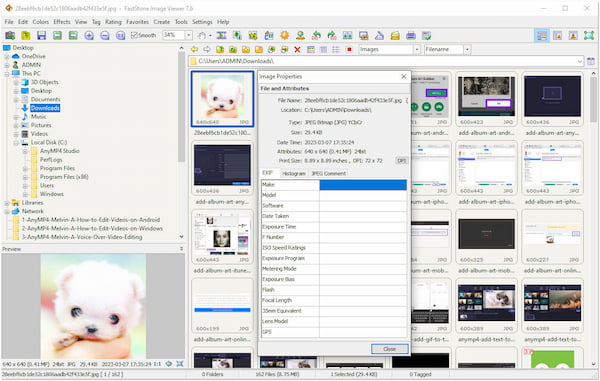
Task: Select the Downloads folder in tree
Action: [x=45, y=108]
